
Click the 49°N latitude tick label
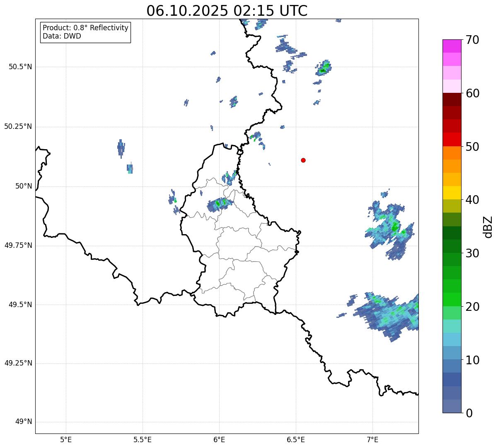(x=24, y=422)
